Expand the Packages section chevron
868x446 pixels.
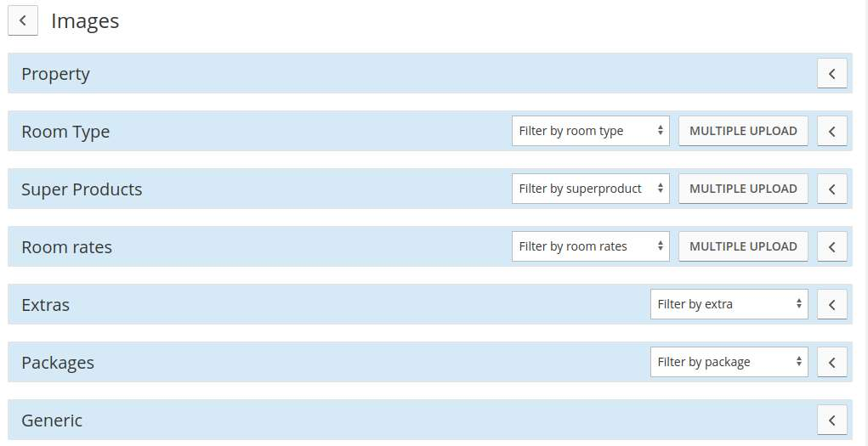831,363
